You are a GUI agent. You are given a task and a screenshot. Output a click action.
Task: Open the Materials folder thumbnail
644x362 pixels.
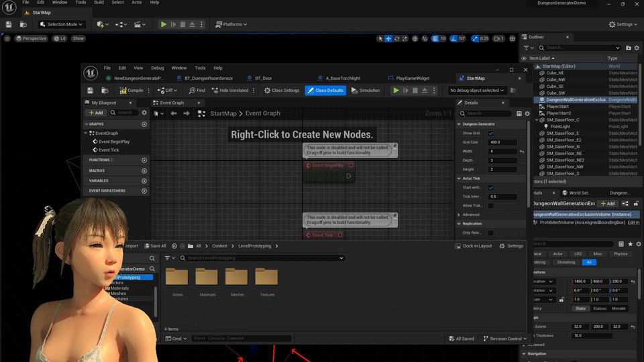click(x=207, y=278)
